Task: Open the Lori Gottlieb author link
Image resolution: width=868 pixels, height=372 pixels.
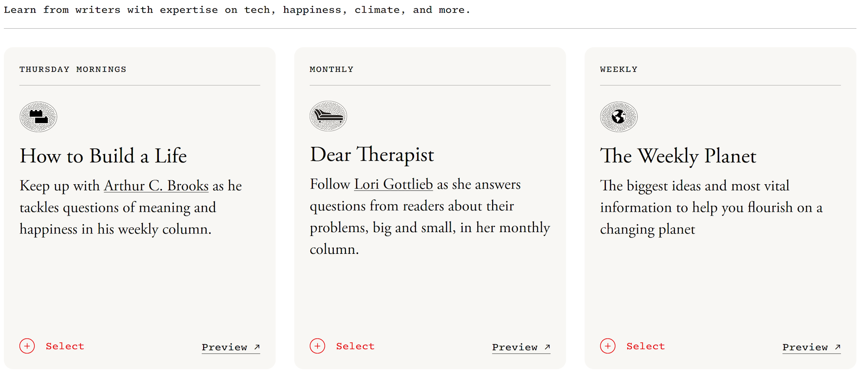Action: pos(393,184)
